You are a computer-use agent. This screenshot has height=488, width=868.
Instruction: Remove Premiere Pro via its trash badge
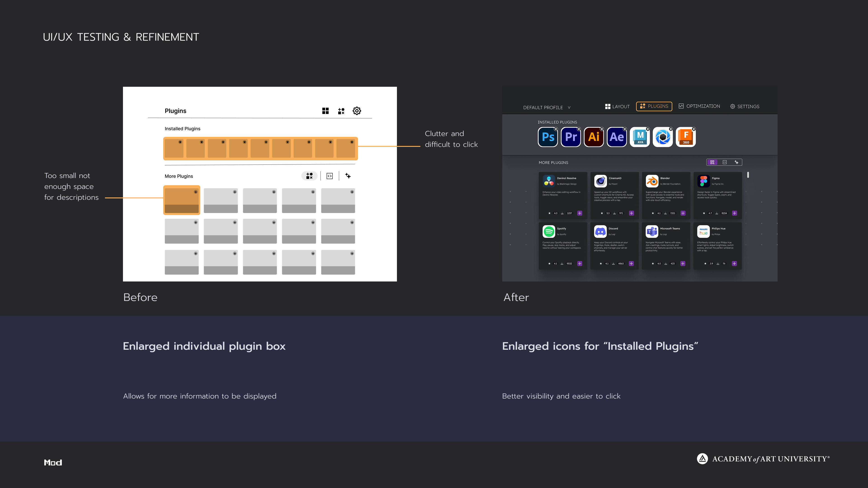pyautogui.click(x=579, y=129)
